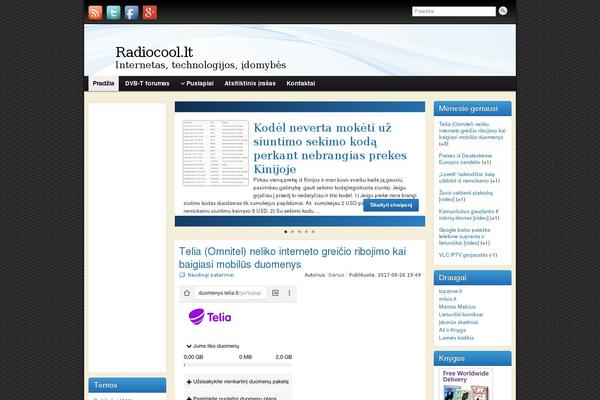
Task: Open the Neodingi patarimai category link
Action: 210,275
